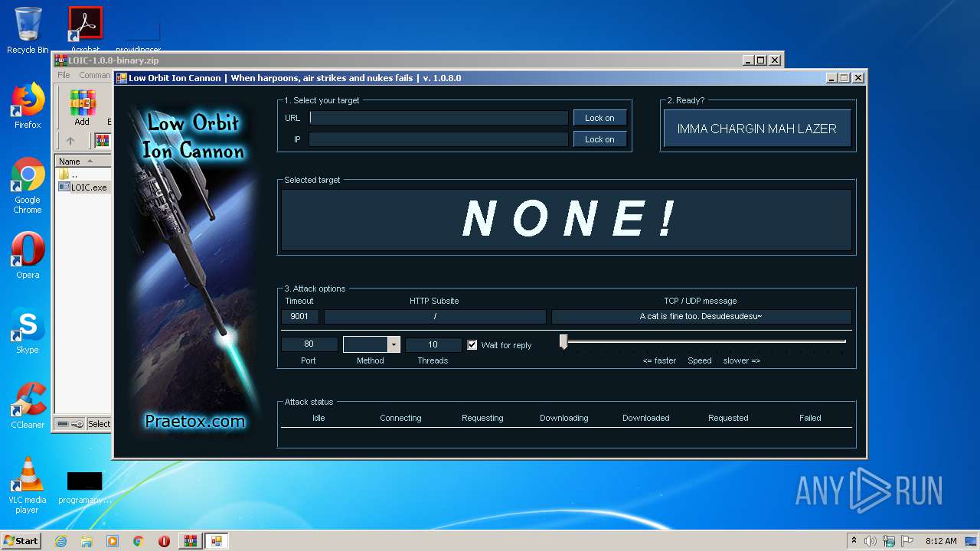Open VLC media player desktop shortcut
The width and height of the screenshot is (980, 551).
(28, 485)
